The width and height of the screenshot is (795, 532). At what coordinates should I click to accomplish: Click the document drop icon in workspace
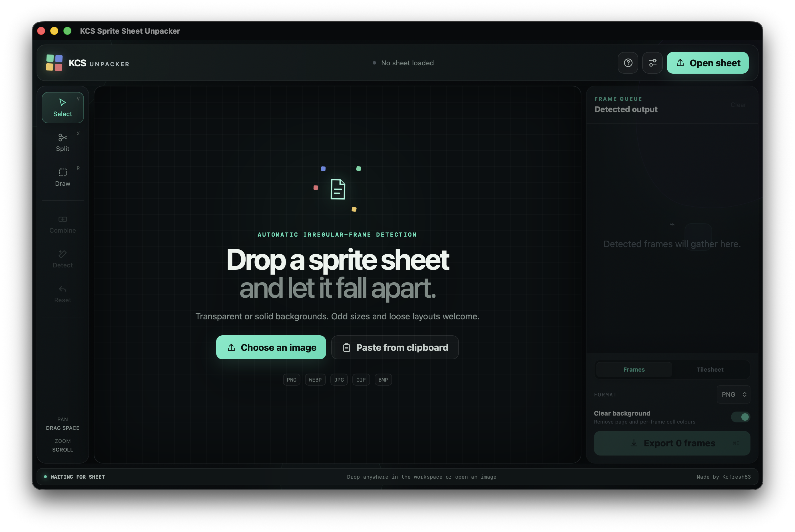click(338, 189)
